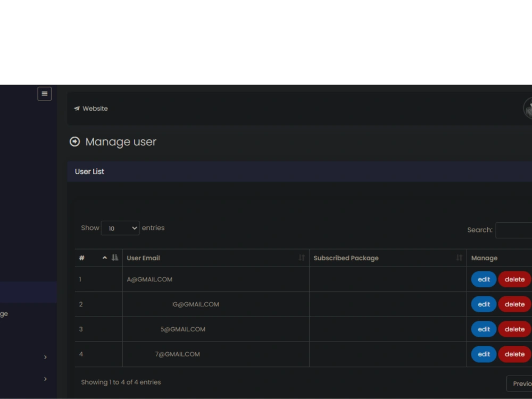
Task: Select the 5@GMAIL.COM email cell
Action: pos(216,329)
